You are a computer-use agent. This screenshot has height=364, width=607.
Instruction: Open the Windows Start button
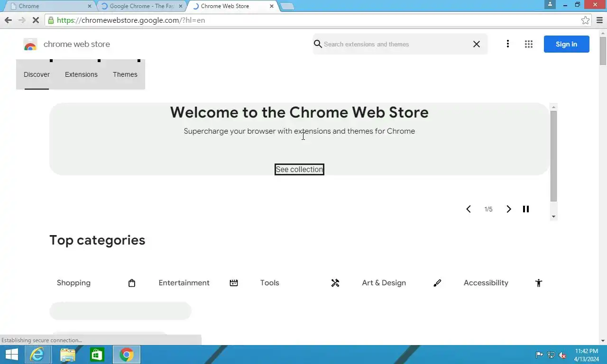click(x=11, y=355)
